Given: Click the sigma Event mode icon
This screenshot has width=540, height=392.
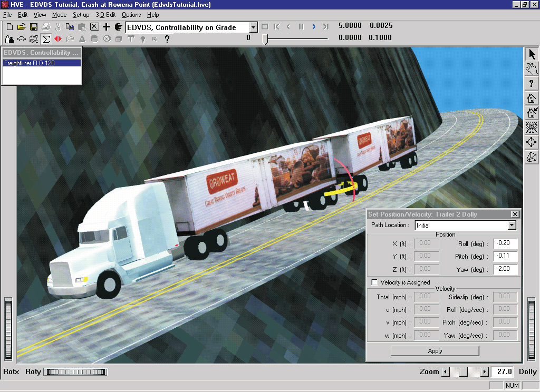Looking at the screenshot, I should pos(46,39).
